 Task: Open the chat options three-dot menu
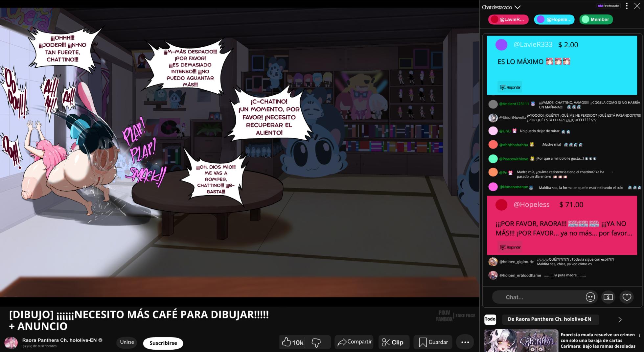[x=627, y=6]
